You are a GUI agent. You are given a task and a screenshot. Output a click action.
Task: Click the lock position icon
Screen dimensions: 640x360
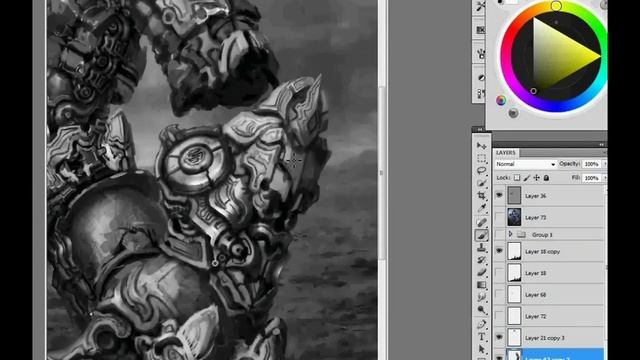point(537,178)
